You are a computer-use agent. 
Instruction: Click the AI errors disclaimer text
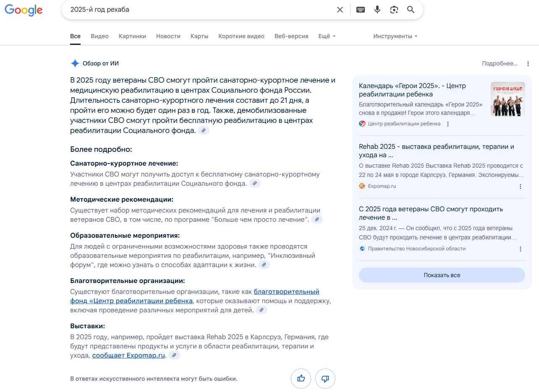(154, 379)
